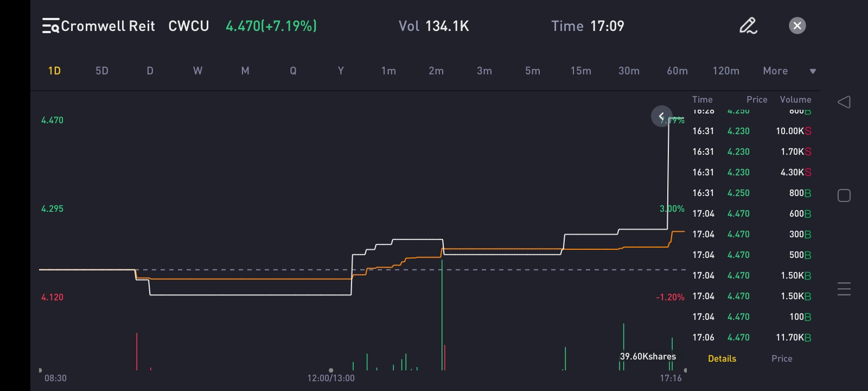Tap the Android home square button
The width and height of the screenshot is (868, 391).
point(844,195)
